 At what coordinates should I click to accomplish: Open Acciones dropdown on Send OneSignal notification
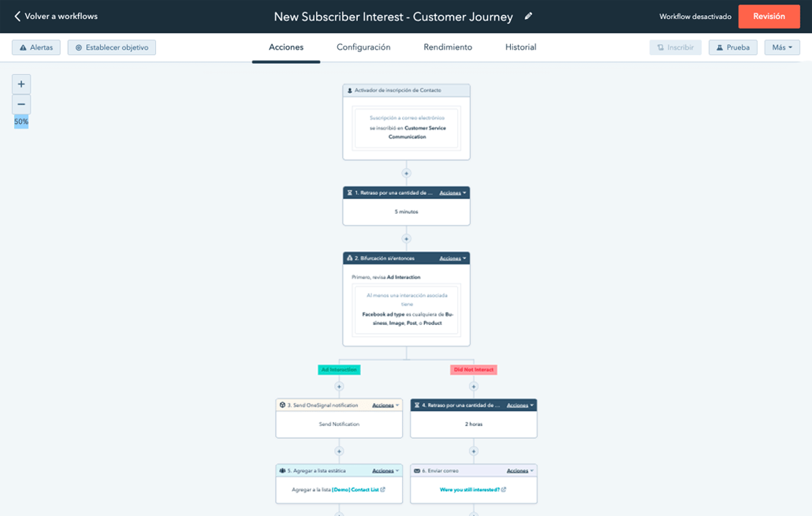pyautogui.click(x=386, y=405)
